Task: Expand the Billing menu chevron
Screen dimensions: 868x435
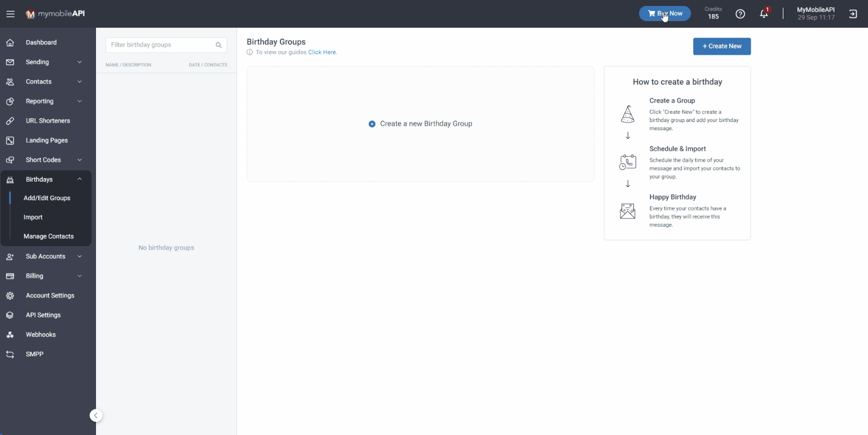Action: 80,276
